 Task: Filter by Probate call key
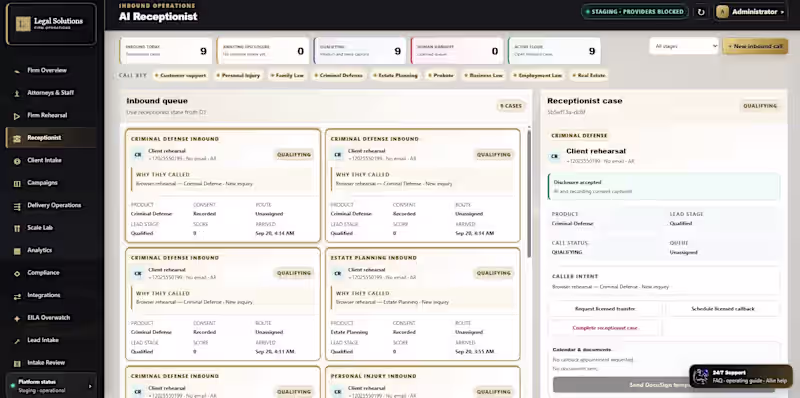(441, 76)
